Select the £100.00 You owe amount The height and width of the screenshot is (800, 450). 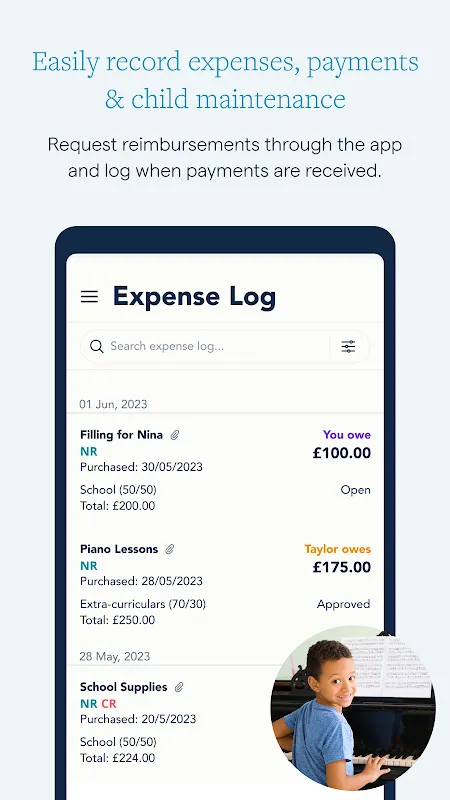pyautogui.click(x=342, y=453)
